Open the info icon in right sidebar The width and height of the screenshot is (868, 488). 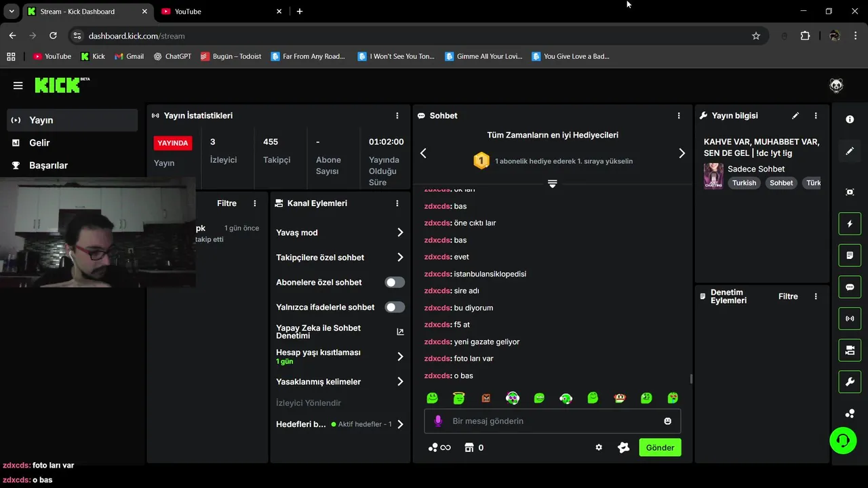coord(850,119)
